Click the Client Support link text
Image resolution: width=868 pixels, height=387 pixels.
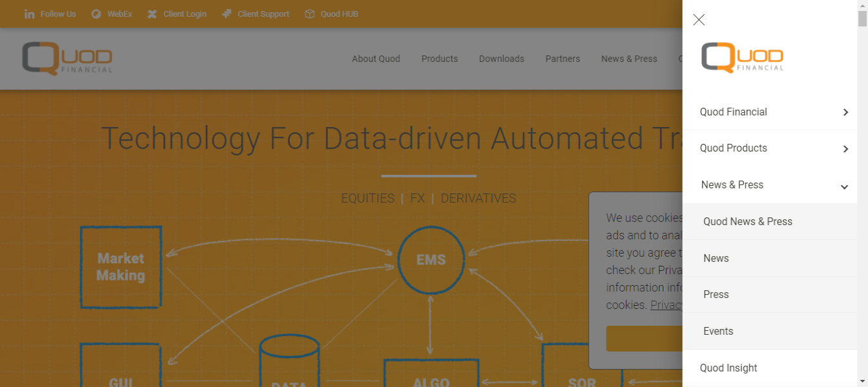click(x=263, y=14)
